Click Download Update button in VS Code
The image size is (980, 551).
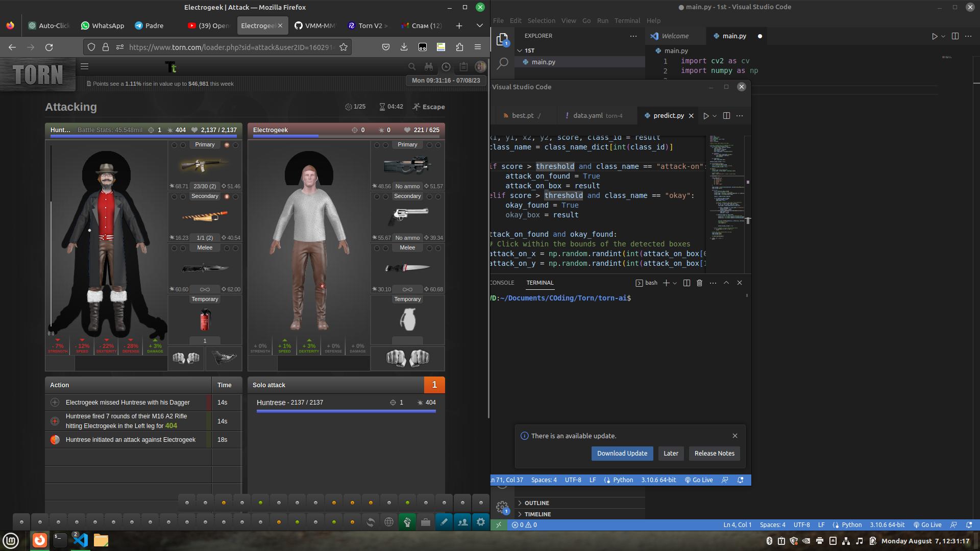coord(621,453)
